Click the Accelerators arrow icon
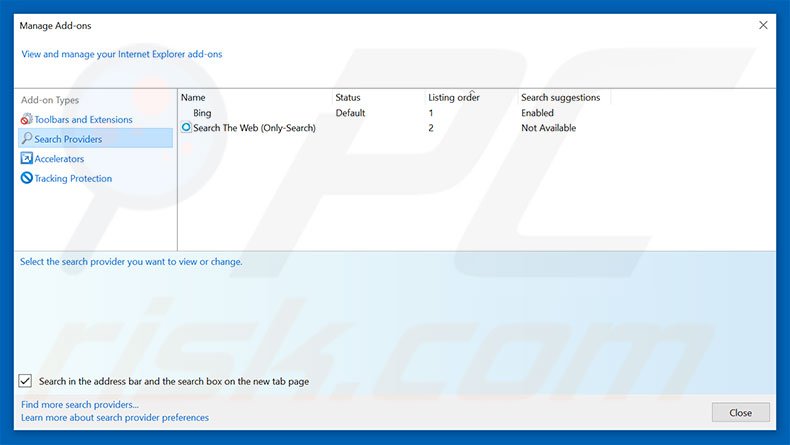The width and height of the screenshot is (790, 445). [x=26, y=158]
